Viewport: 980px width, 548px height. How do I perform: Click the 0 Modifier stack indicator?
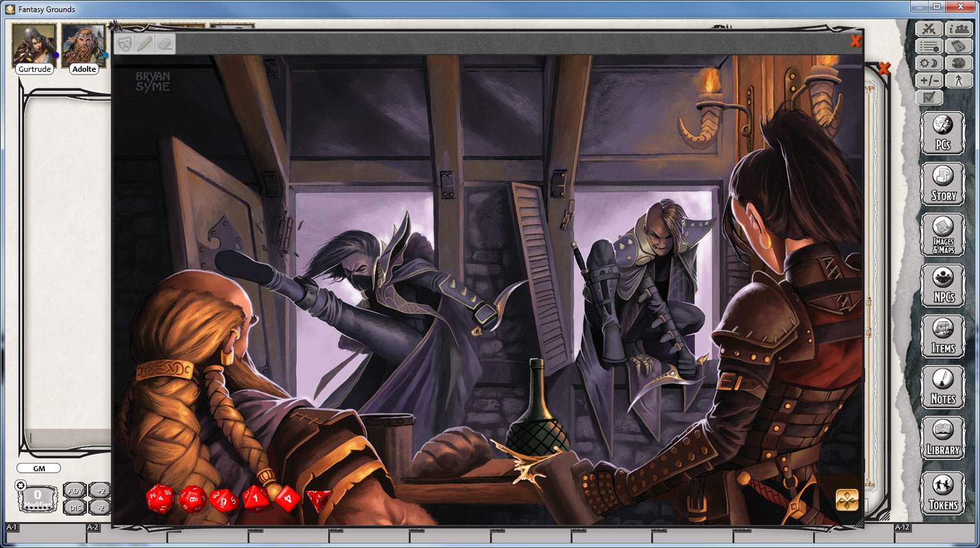point(36,498)
